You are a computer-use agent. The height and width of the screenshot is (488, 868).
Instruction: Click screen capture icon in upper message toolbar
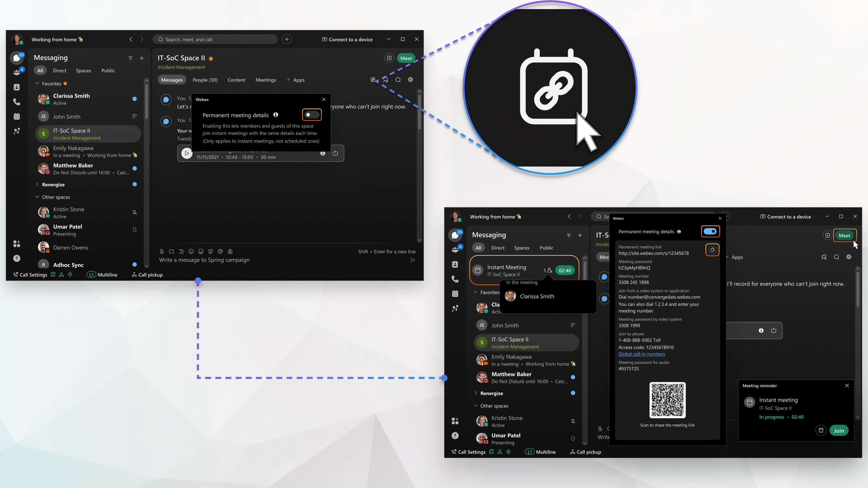click(x=171, y=252)
